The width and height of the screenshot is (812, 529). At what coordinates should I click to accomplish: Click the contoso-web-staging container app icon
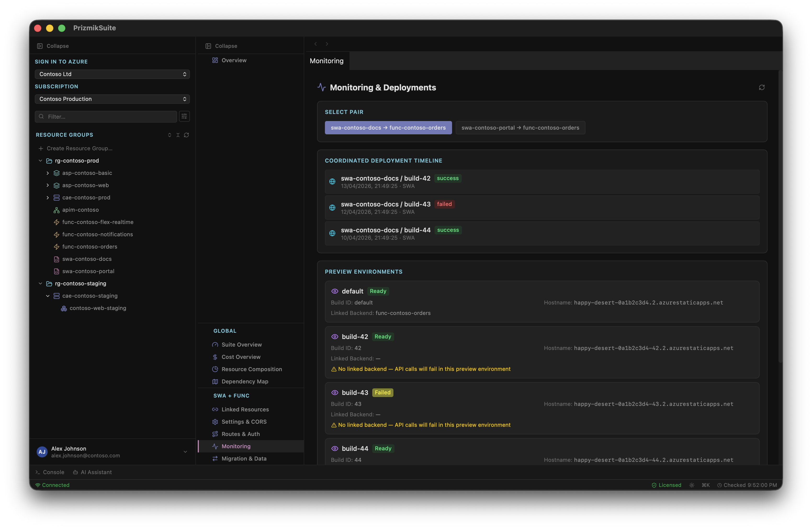[x=64, y=308]
